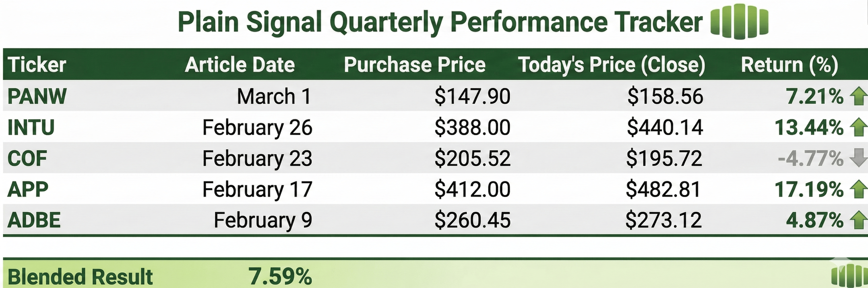Screen dimensions: 868x288
Task: Open the INTU ticker symbol
Action: (x=31, y=127)
